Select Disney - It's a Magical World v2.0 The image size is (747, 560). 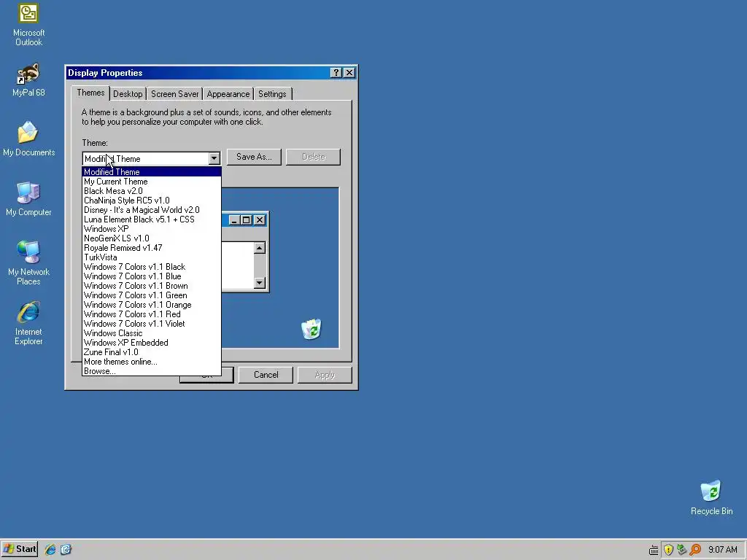pos(152,210)
